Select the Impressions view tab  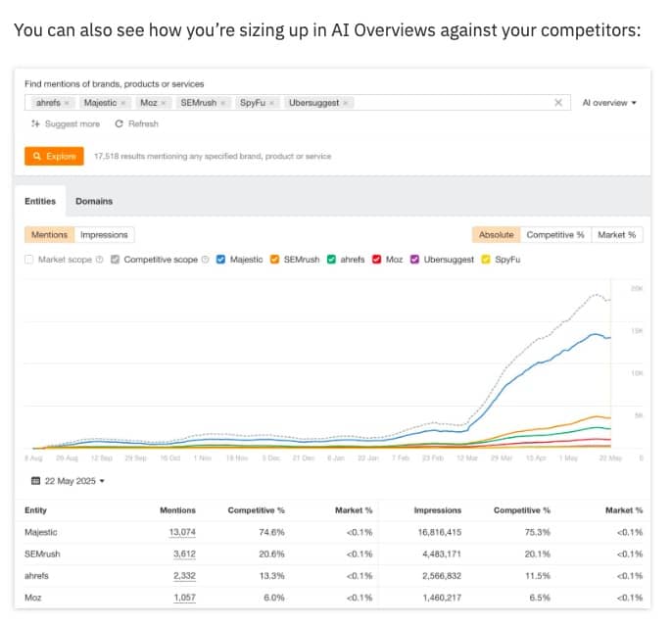104,235
